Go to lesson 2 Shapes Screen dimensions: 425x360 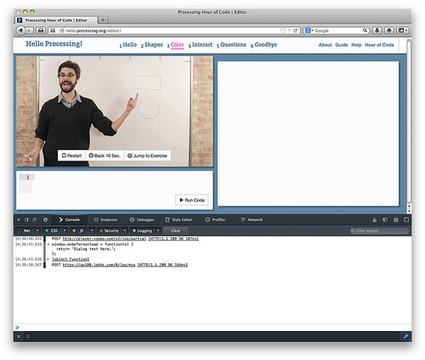152,45
